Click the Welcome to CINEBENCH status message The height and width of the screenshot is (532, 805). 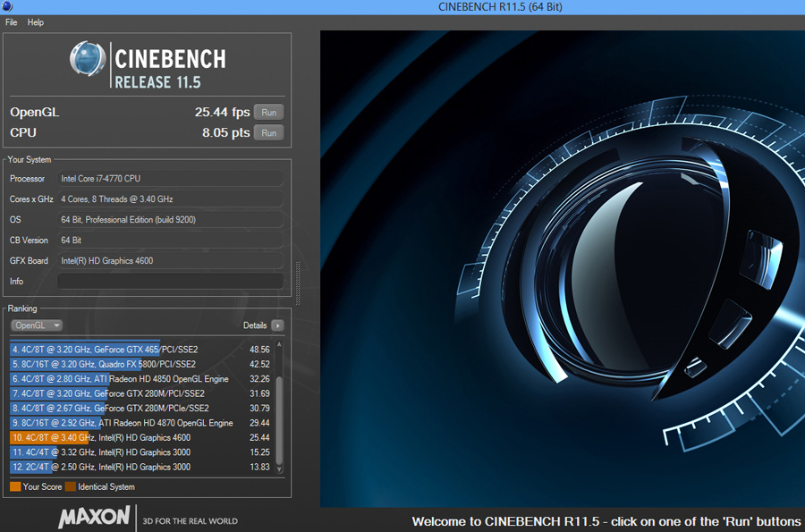[x=606, y=522]
